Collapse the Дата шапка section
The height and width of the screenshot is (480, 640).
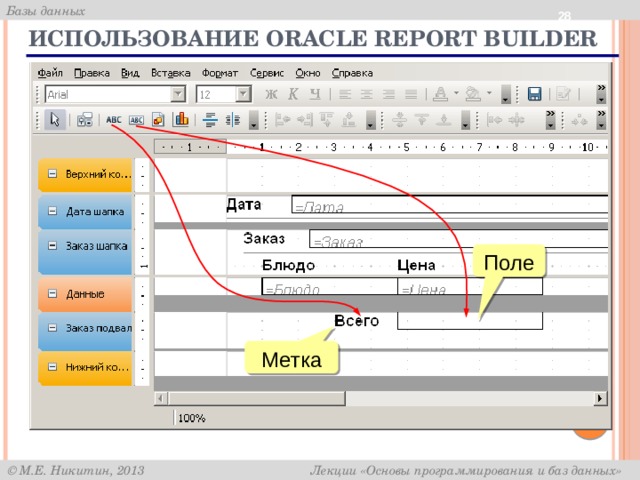53,211
